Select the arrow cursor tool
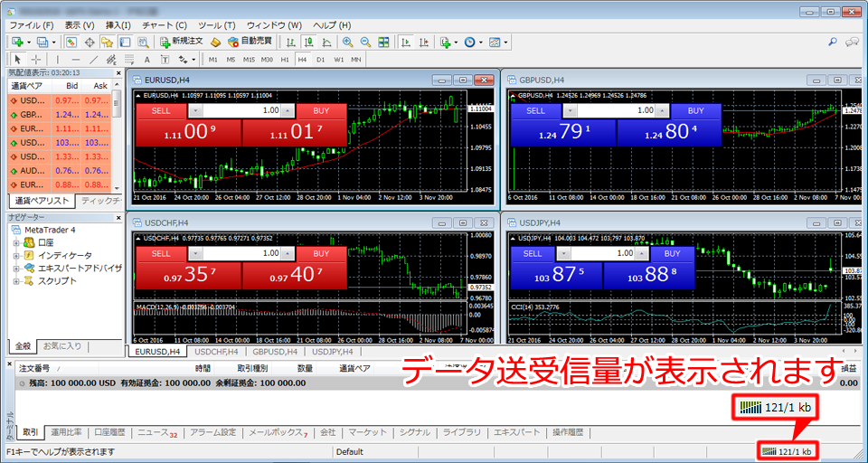Viewport: 868px width, 463px height. [17, 60]
